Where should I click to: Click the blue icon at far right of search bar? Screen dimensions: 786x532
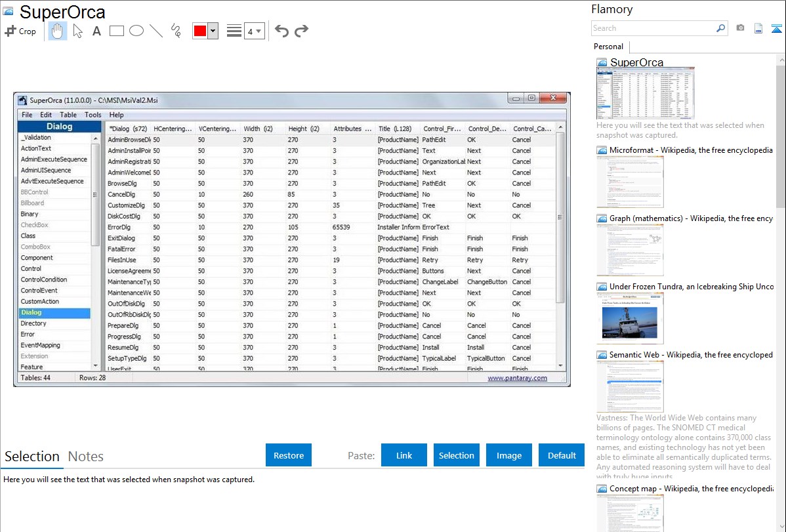[776, 28]
